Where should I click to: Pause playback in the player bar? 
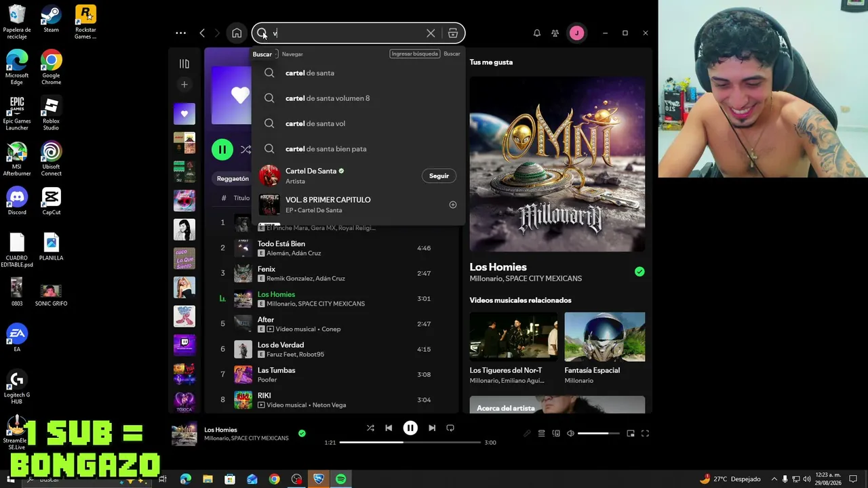(410, 428)
